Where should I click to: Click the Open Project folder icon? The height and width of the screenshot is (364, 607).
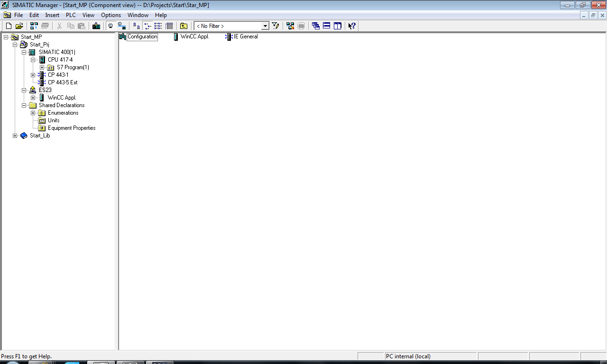coord(19,26)
